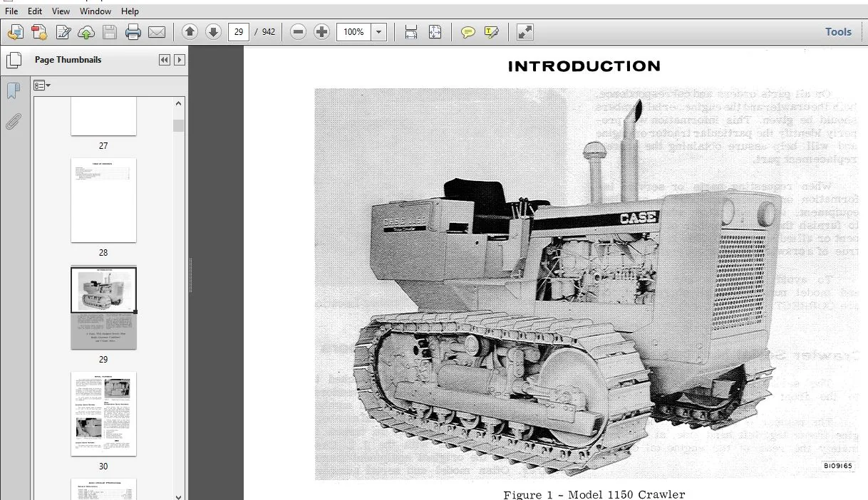Collapse the thumbnails pane with double arrow
Viewport: 868px width, 500px height.
[x=165, y=60]
